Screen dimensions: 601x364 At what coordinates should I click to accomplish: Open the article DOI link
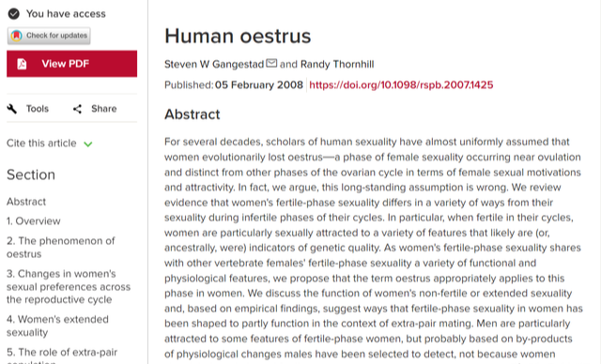click(401, 85)
